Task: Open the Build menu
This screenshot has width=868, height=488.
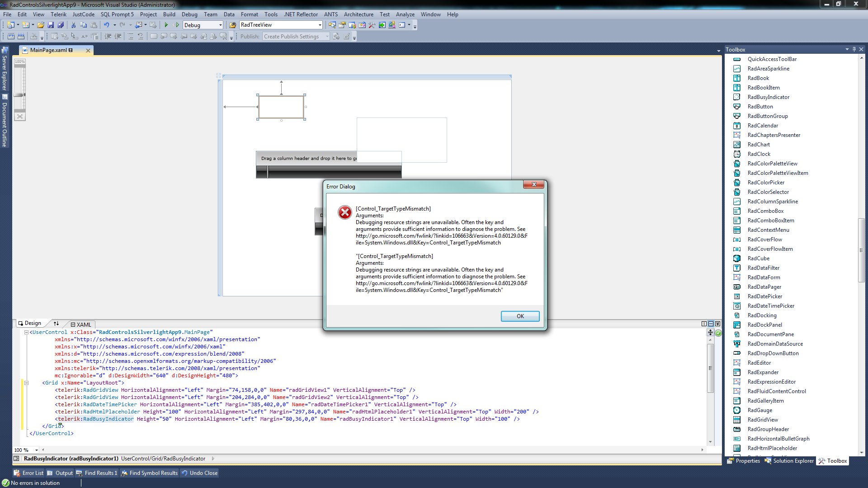Action: [x=169, y=14]
